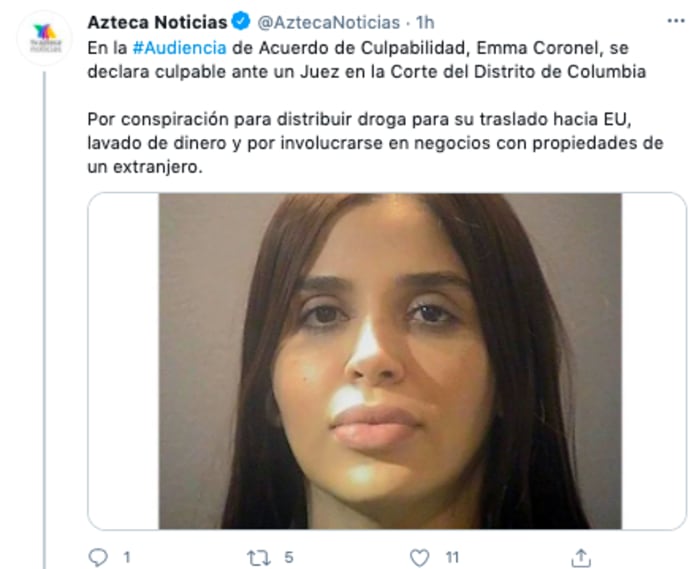Click the retweet count number 5
700x569 pixels.
click(x=289, y=557)
